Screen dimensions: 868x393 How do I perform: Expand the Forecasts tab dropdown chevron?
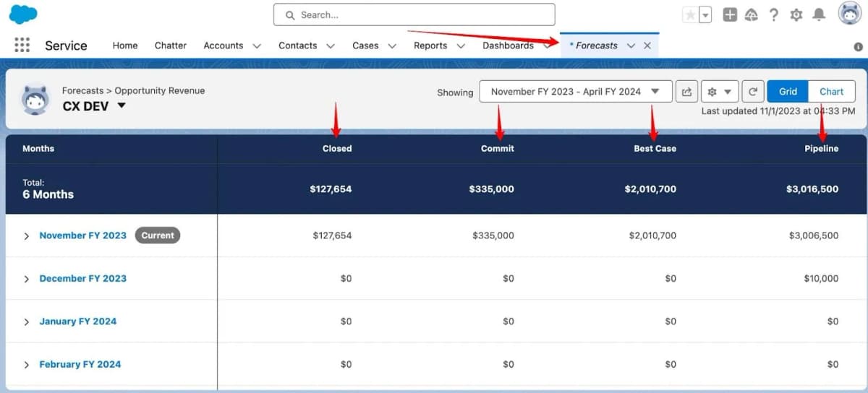point(631,46)
